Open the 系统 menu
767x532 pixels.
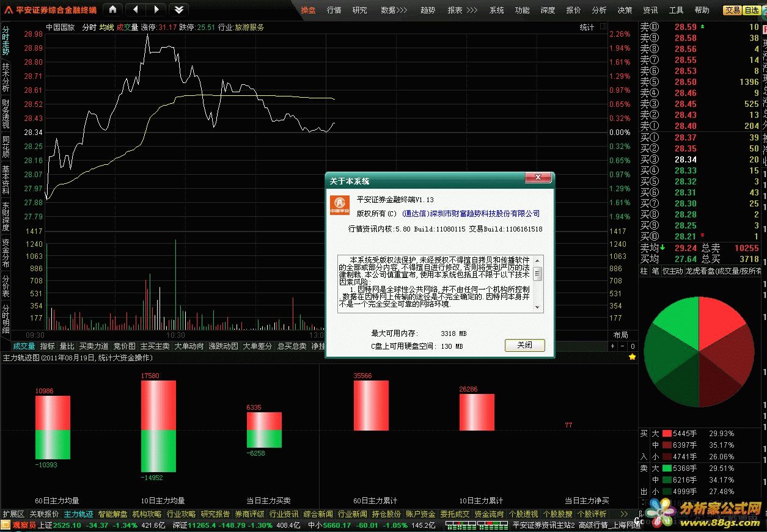[x=496, y=10]
